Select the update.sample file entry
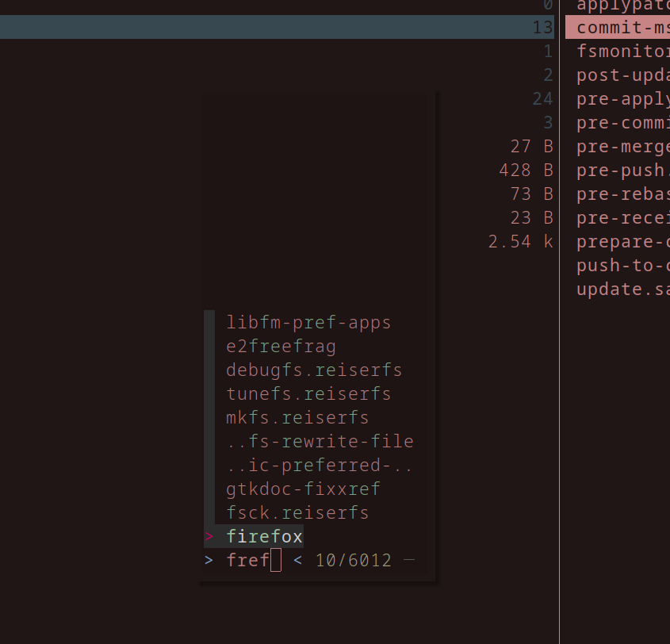The width and height of the screenshot is (670, 644). 622,289
